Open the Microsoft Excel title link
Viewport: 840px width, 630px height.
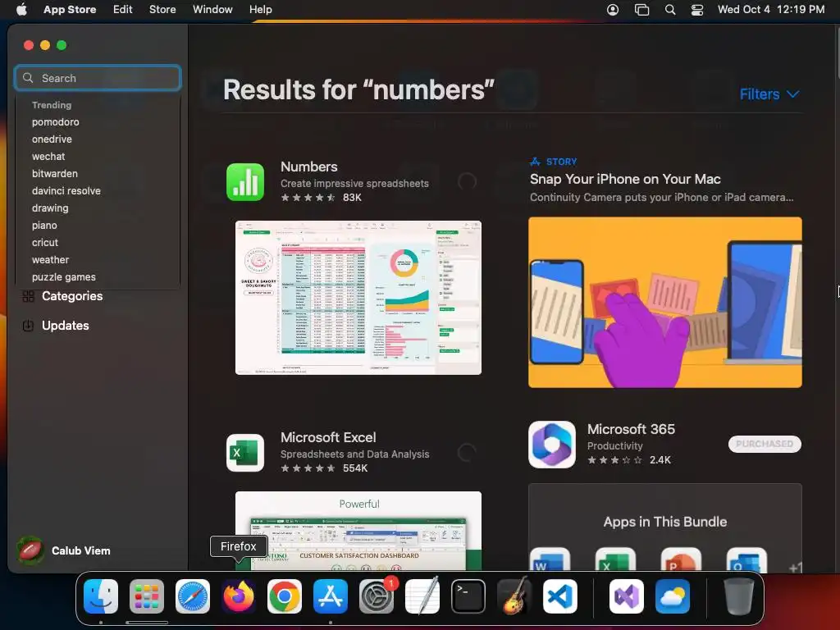click(328, 437)
